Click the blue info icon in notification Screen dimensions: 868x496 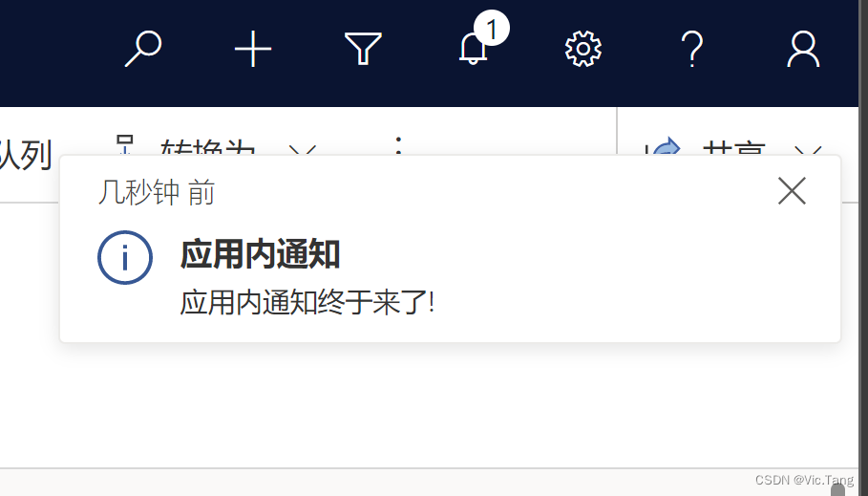125,258
